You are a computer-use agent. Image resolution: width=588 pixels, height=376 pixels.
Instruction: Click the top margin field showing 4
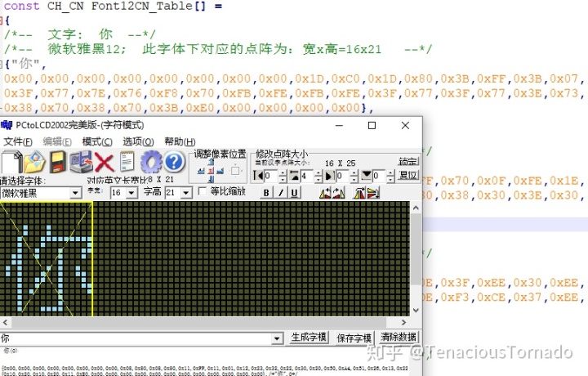pyautogui.click(x=308, y=176)
